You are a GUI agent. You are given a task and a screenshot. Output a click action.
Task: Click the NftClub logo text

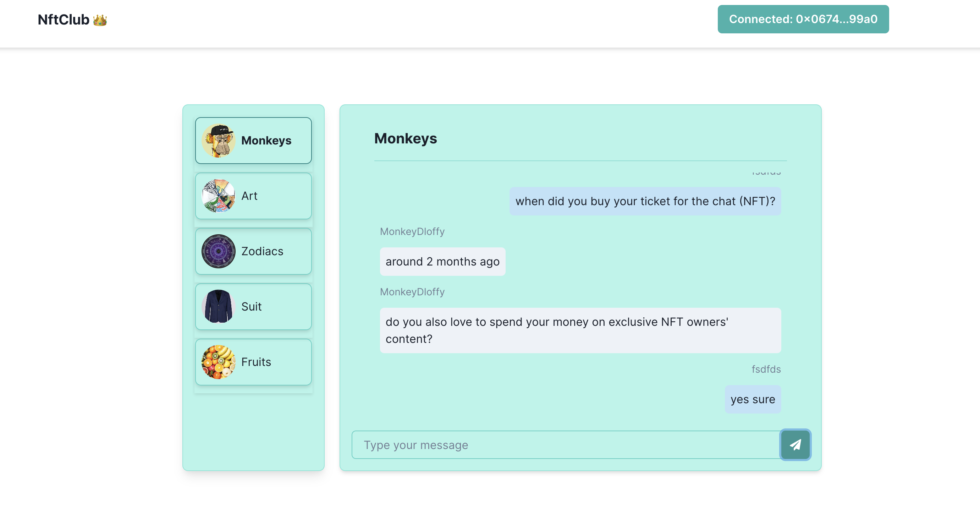pyautogui.click(x=64, y=20)
